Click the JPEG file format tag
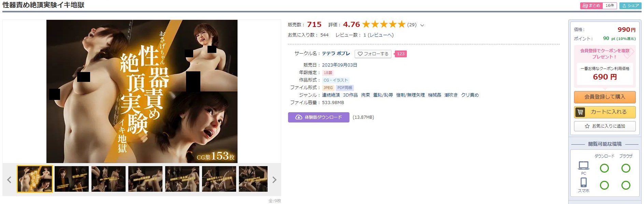644x204 pixels. pyautogui.click(x=328, y=88)
